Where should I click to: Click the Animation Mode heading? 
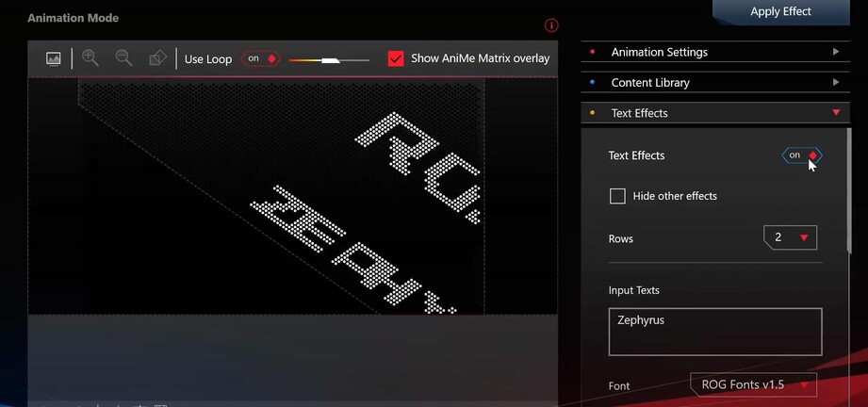tap(74, 18)
